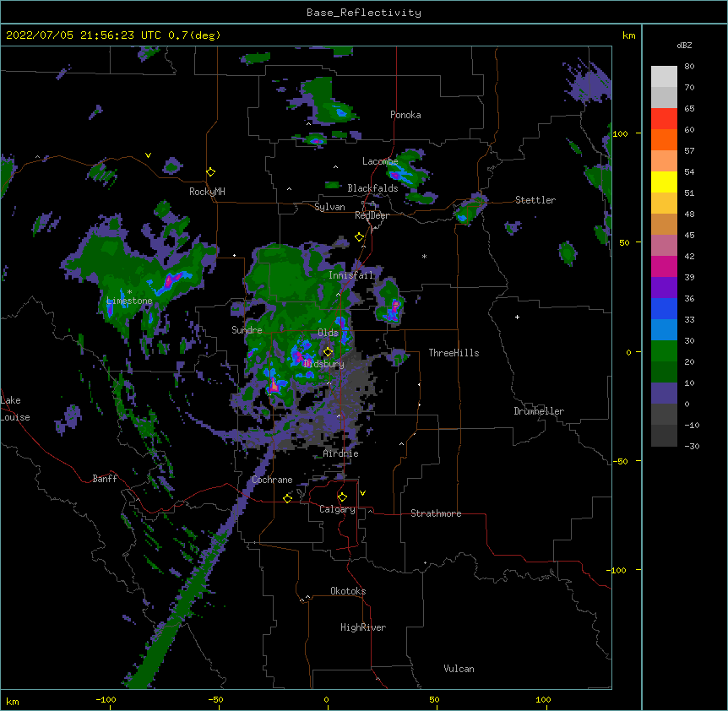
Task: Choose the light gray swatch atop the legend
Action: click(664, 77)
